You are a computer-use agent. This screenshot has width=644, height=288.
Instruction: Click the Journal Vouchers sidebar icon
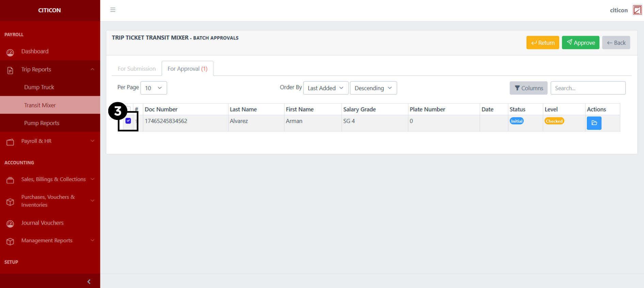(10, 224)
